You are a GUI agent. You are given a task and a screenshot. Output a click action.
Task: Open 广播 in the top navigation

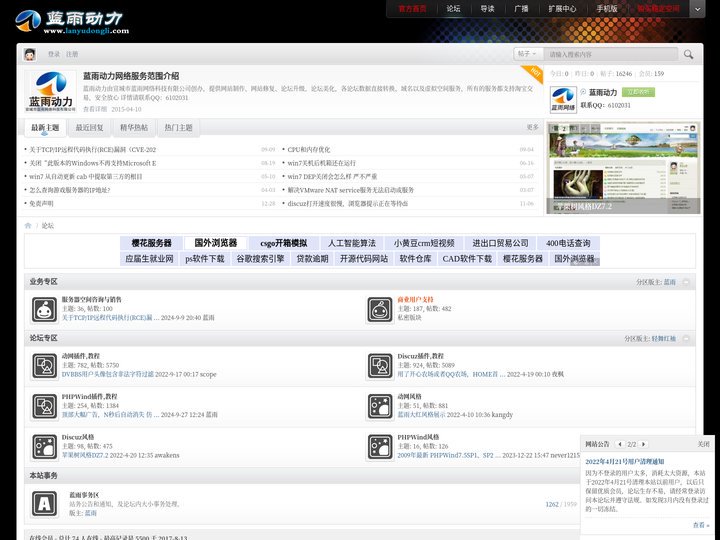click(521, 9)
